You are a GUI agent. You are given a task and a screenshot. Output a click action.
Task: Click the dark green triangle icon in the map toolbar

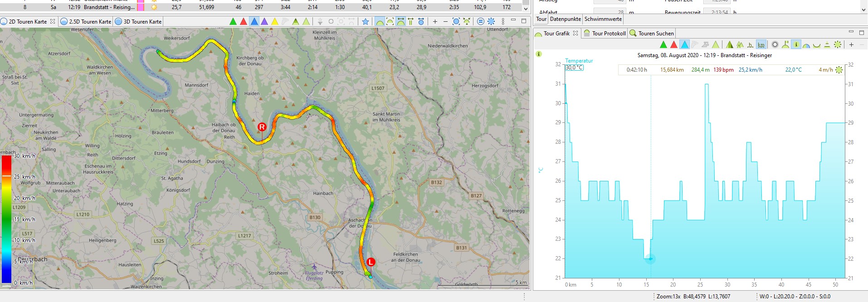[296, 21]
